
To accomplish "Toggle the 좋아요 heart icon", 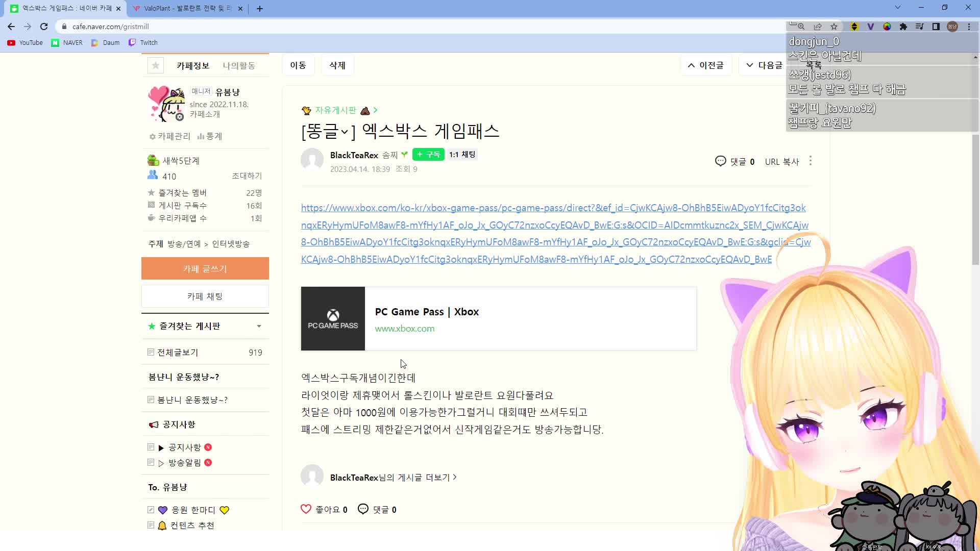I will tap(306, 509).
